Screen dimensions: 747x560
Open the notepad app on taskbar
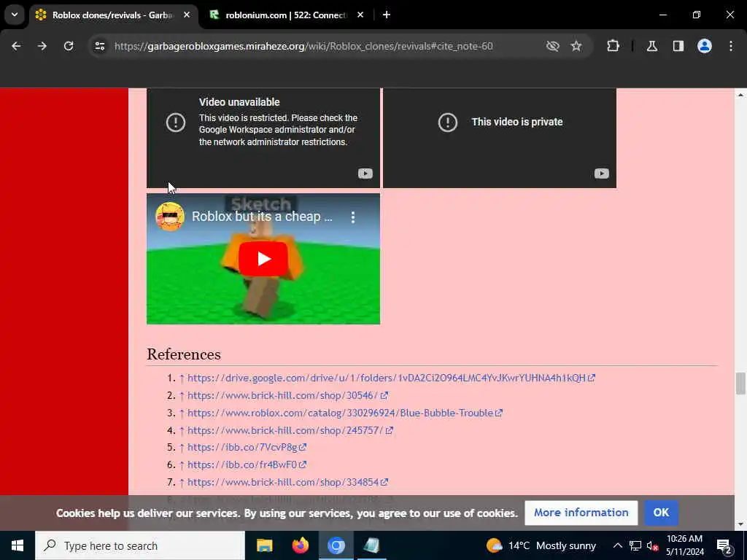371,545
